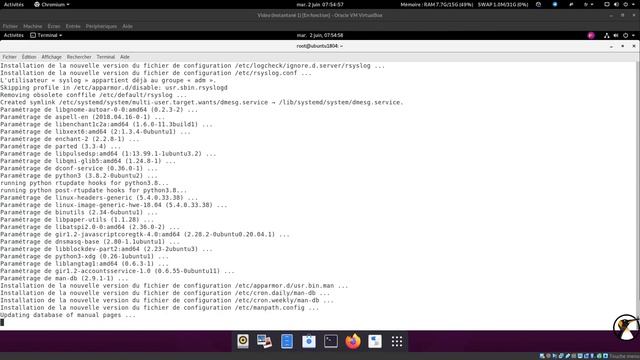Click the 'Paramétrage de dnsmasq-base' line
640x360 pixels.
click(x=90, y=242)
